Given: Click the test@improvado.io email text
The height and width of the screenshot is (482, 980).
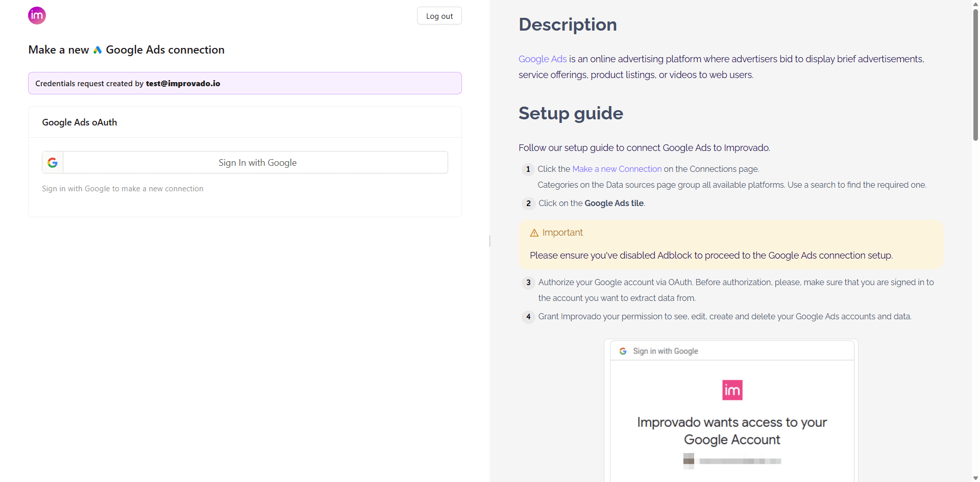Looking at the screenshot, I should [x=183, y=84].
